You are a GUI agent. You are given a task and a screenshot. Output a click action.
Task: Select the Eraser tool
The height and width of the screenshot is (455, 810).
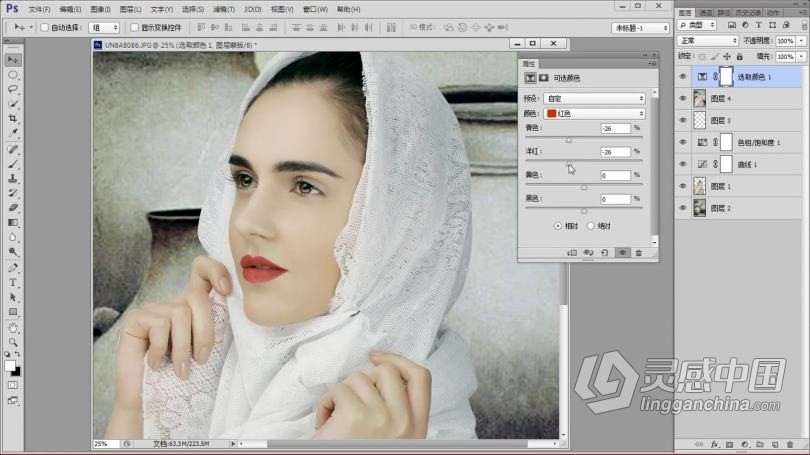pos(13,208)
